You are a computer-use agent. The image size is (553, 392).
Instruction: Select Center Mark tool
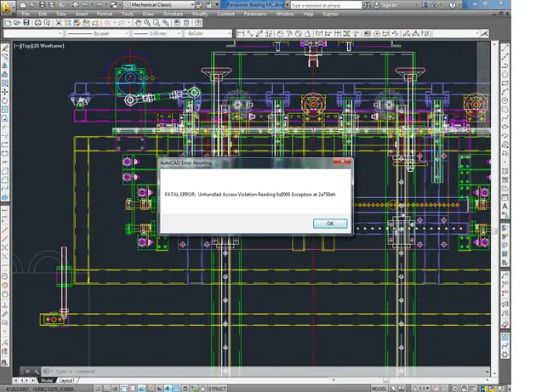pos(377,33)
